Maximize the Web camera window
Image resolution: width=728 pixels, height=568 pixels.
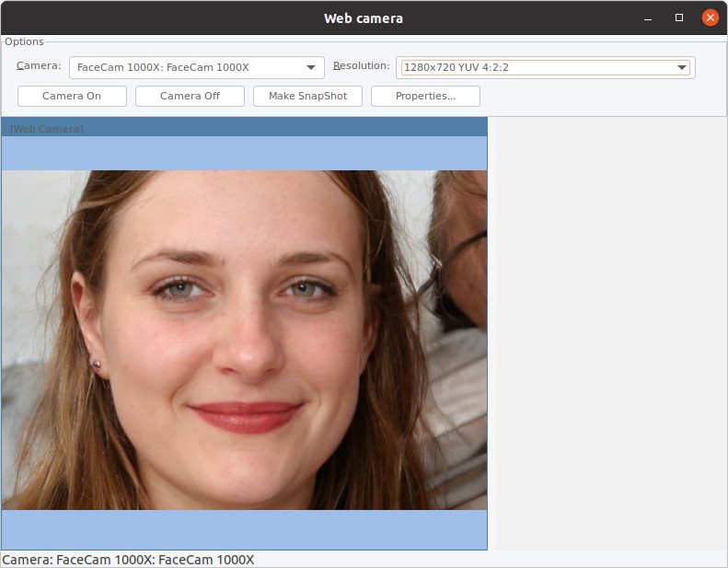(679, 17)
